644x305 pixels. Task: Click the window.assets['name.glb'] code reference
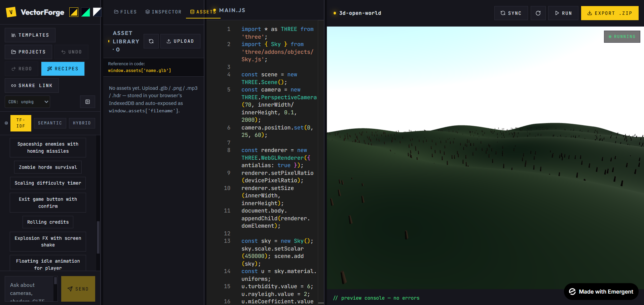point(140,71)
